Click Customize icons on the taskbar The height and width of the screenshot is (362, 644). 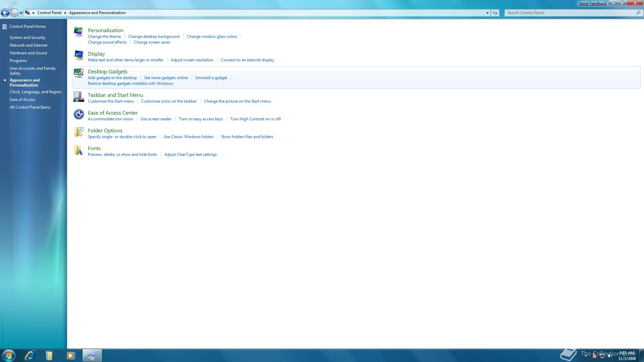169,101
